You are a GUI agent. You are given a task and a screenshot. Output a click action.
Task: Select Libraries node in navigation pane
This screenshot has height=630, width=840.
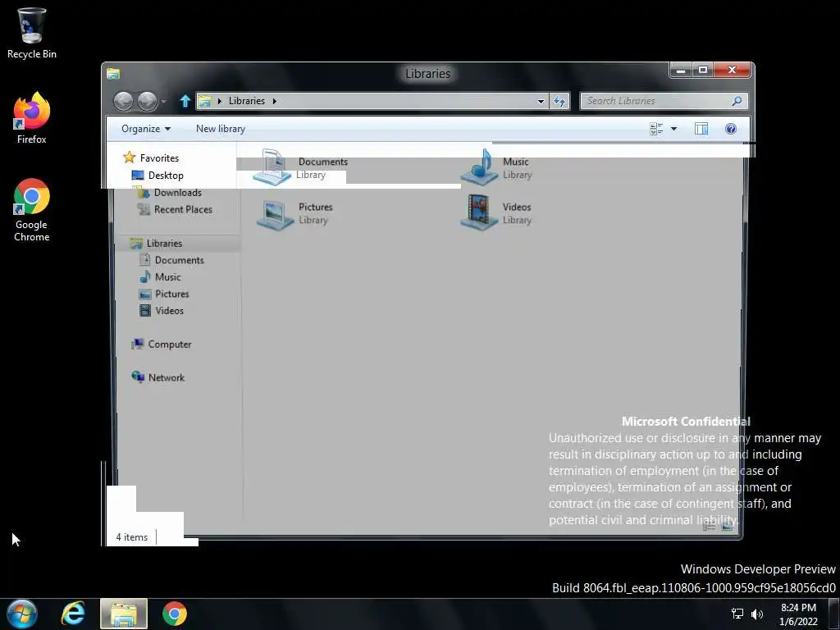(x=157, y=243)
